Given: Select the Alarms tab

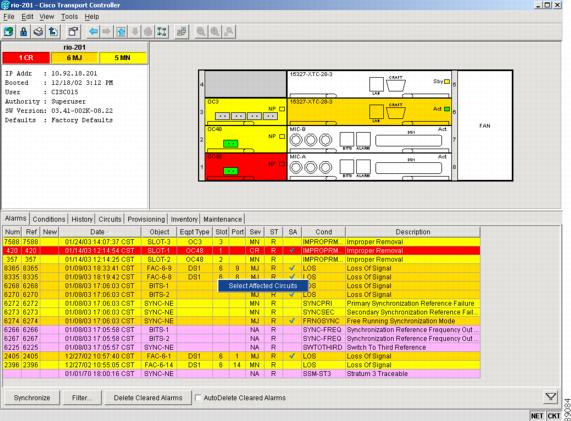Looking at the screenshot, I should pos(16,219).
